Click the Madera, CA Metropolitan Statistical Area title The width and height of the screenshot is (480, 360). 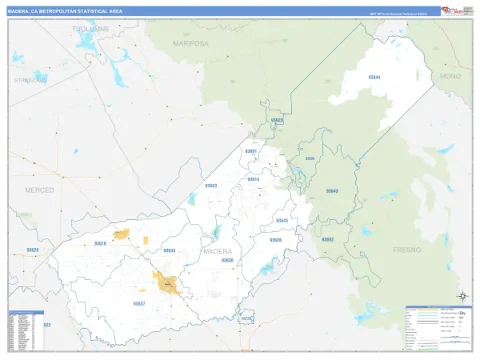click(x=65, y=11)
